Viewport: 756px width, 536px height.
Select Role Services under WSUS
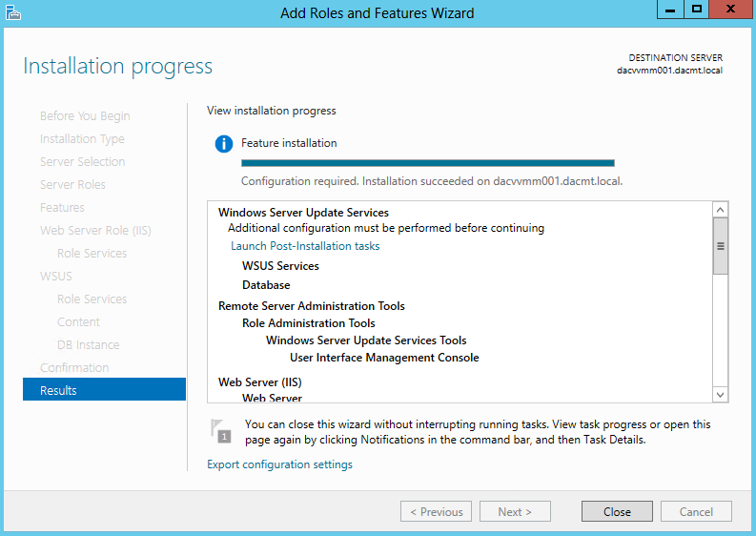tap(92, 299)
